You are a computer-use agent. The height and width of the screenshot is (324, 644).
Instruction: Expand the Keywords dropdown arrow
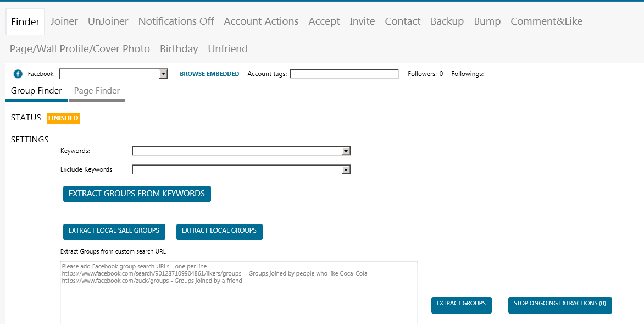tap(346, 151)
